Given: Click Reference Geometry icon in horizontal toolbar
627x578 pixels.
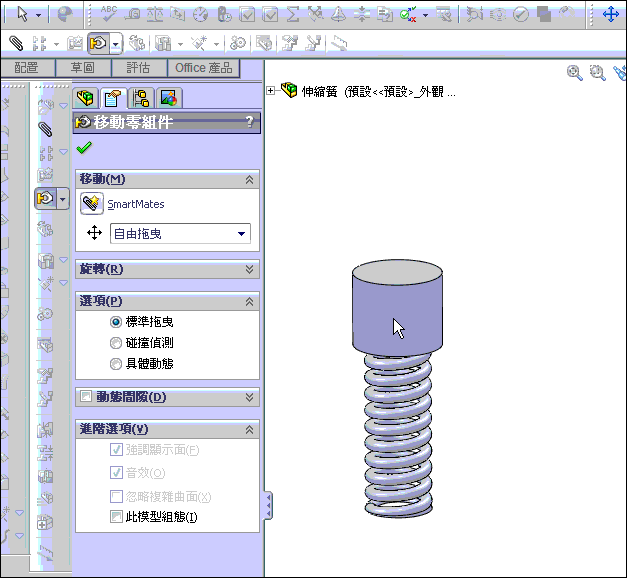Looking at the screenshot, I should pyautogui.click(x=199, y=43).
